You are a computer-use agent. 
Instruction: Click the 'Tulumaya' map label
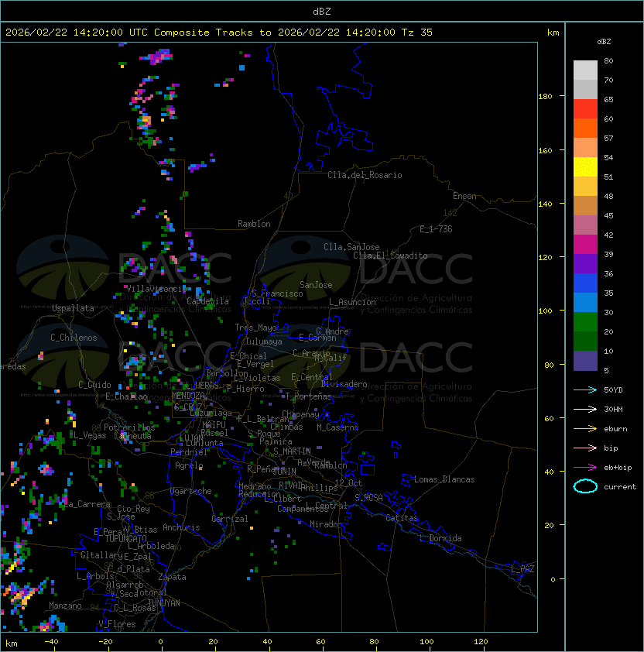click(x=264, y=341)
